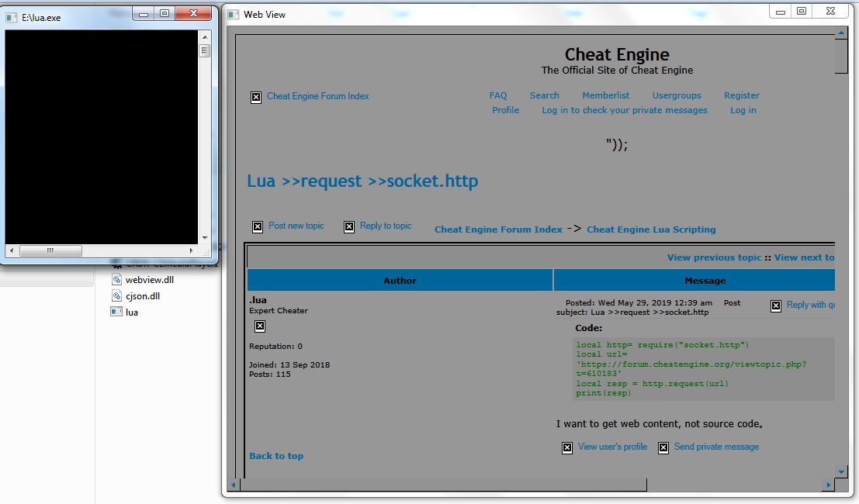The image size is (859, 504).
Task: Click the Web View horizontal scrollbar left arrow
Action: point(234,485)
